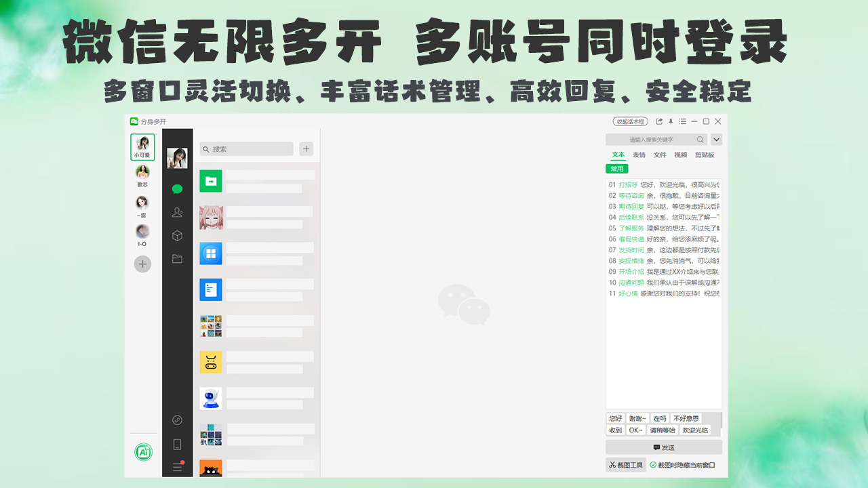Open Favorites via the box icon

(x=177, y=235)
